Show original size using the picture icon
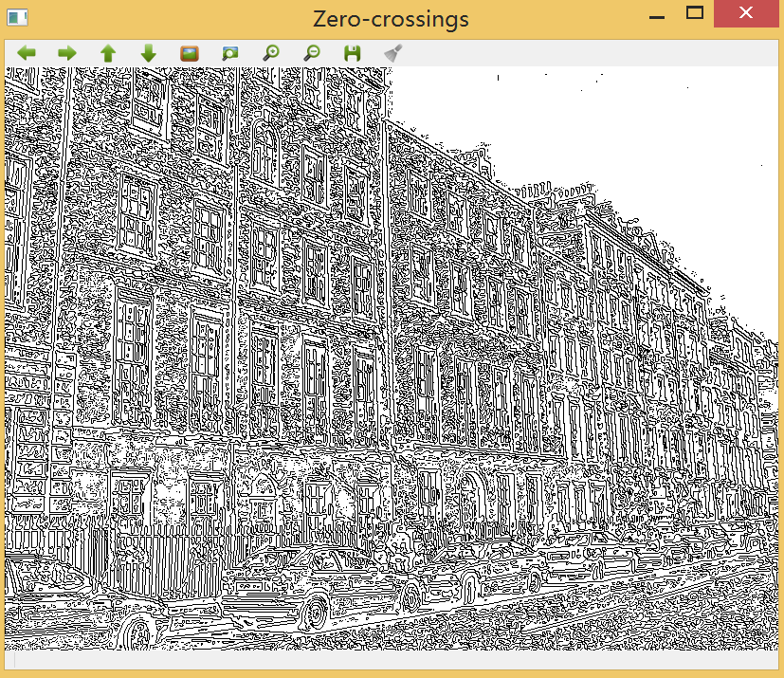The height and width of the screenshot is (678, 784). 190,53
